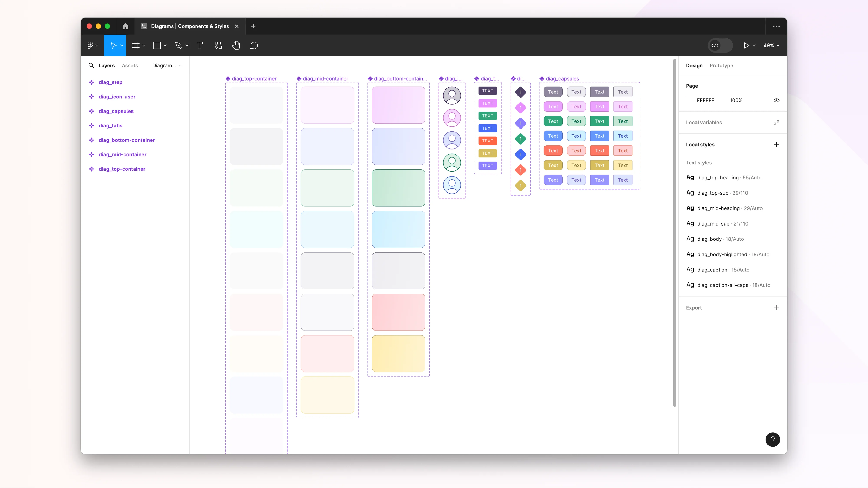Select the Text tool in toolbar
This screenshot has height=488, width=868.
point(199,46)
